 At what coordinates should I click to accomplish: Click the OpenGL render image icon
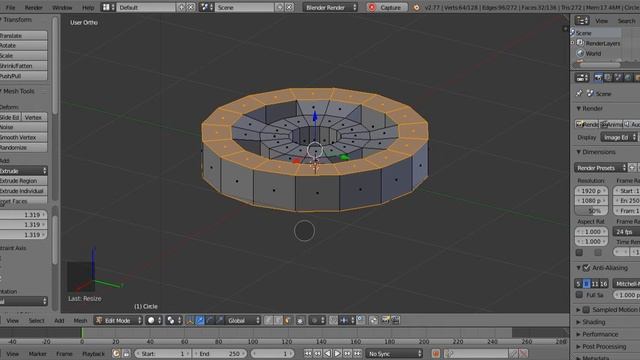[385, 320]
